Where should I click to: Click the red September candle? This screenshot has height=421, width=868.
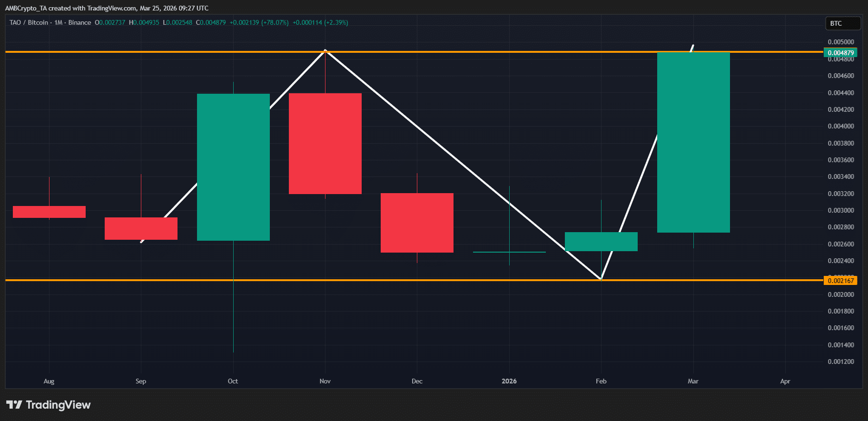[141, 228]
